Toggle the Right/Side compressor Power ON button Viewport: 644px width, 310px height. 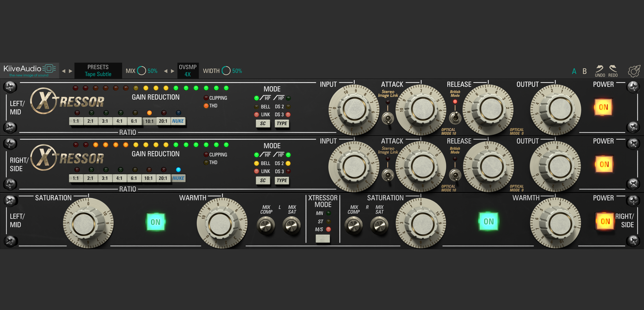tap(604, 164)
